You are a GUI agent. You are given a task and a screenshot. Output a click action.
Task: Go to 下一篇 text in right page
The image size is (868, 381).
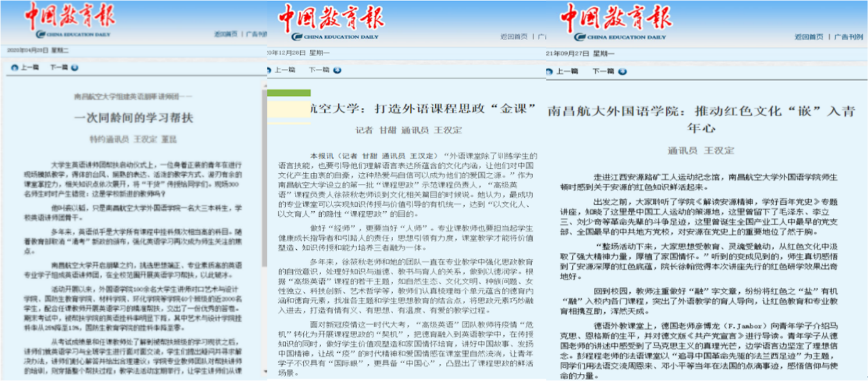[x=603, y=71]
